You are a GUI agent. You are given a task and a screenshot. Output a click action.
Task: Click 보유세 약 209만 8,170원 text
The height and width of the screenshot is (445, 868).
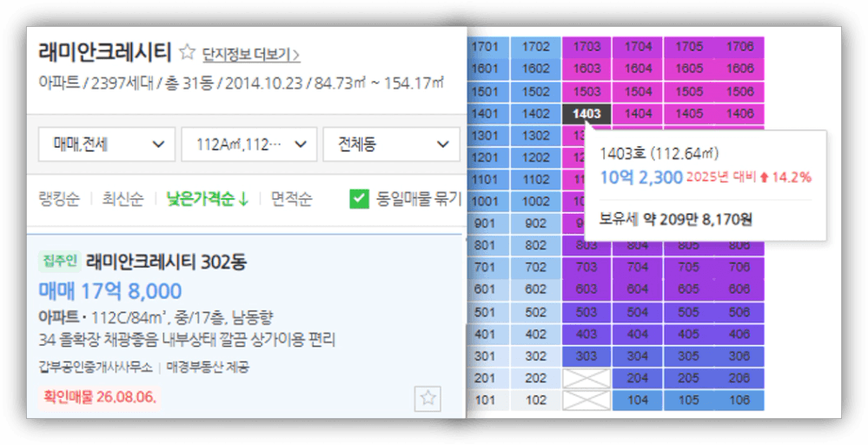tap(675, 220)
